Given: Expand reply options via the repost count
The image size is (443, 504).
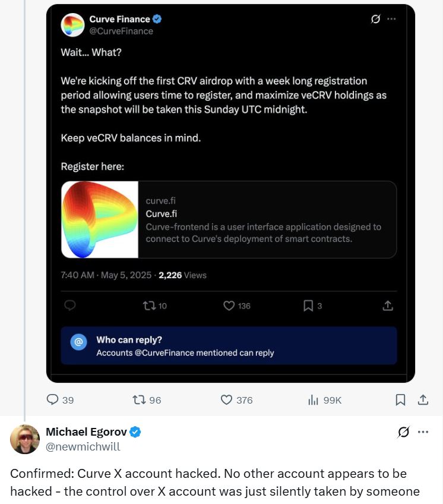Looking at the screenshot, I should pos(148,305).
